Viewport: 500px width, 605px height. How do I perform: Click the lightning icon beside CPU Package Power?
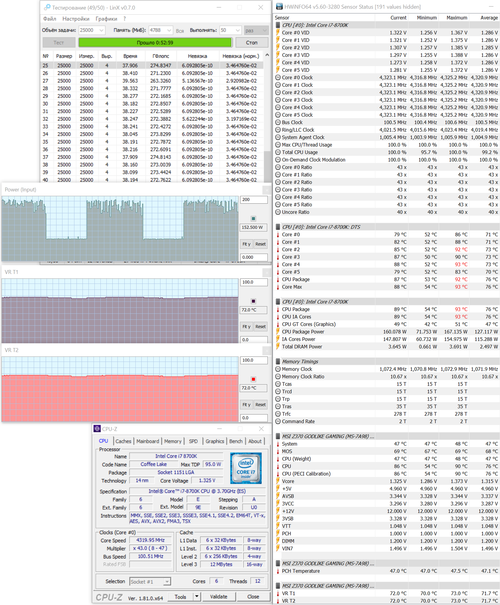(278, 332)
